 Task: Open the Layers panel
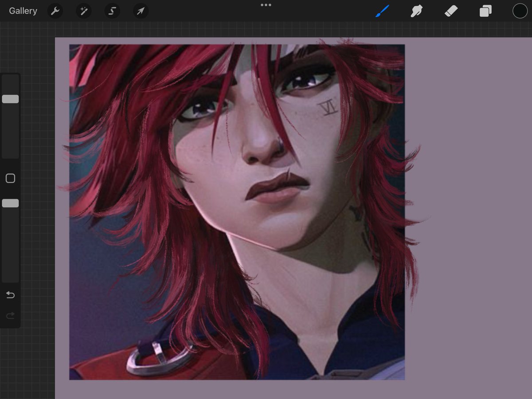click(x=485, y=11)
